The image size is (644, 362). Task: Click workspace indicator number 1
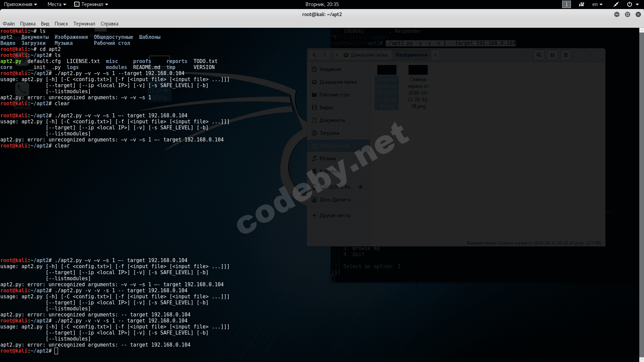[x=566, y=4]
